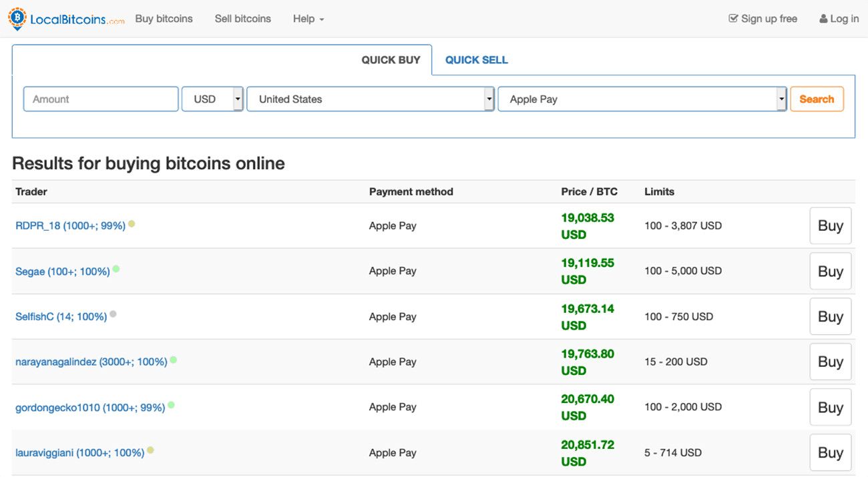Click Buy for the narayanagalindez offer
Screen dimensions: 868x477
pos(831,362)
